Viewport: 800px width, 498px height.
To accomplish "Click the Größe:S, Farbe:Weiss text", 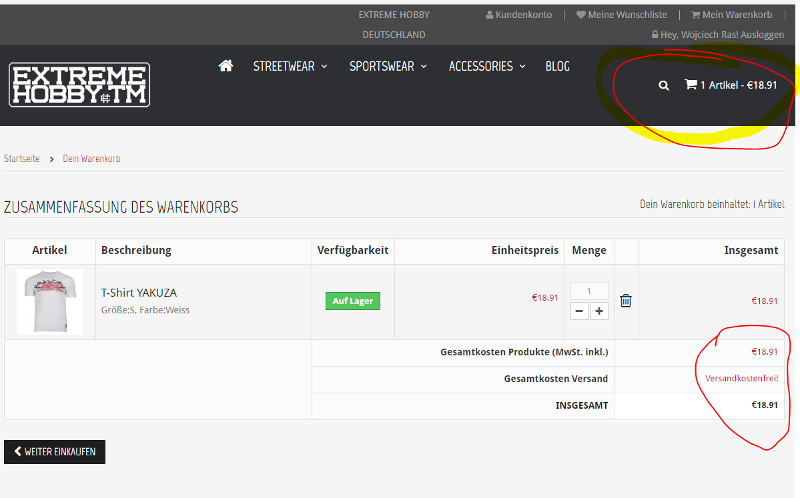I will pyautogui.click(x=145, y=310).
